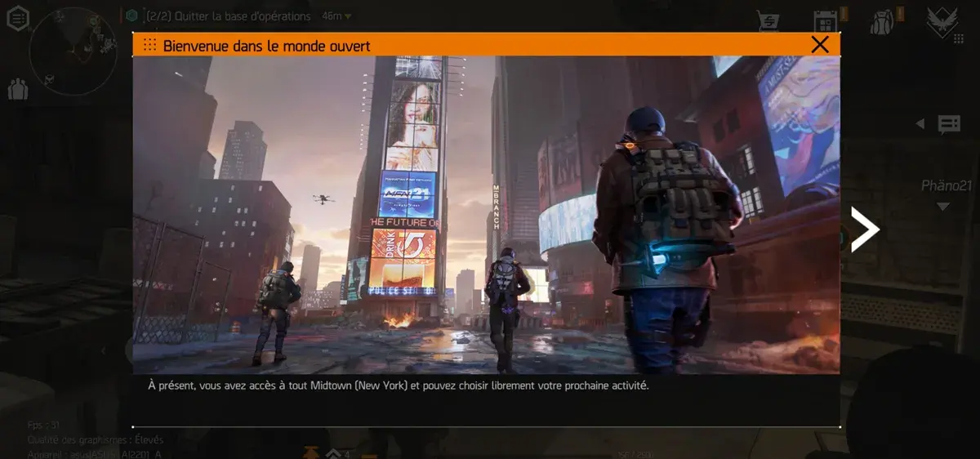Expand the arrow under Phäno21
The width and height of the screenshot is (980, 459).
click(x=943, y=207)
